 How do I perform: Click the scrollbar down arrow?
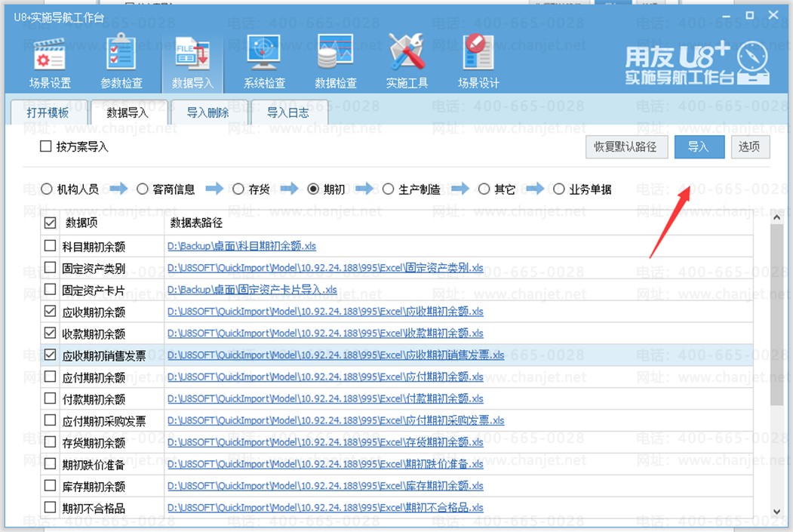pos(776,512)
